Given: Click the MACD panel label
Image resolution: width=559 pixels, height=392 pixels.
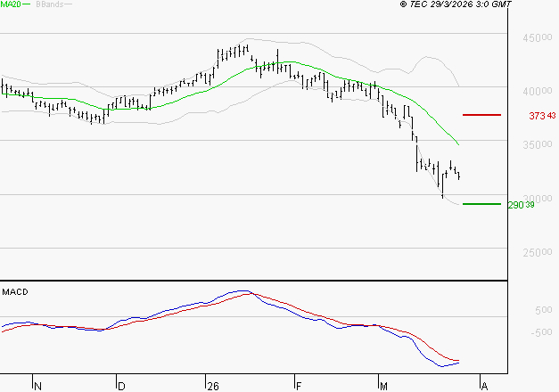Looking at the screenshot, I should click(15, 292).
